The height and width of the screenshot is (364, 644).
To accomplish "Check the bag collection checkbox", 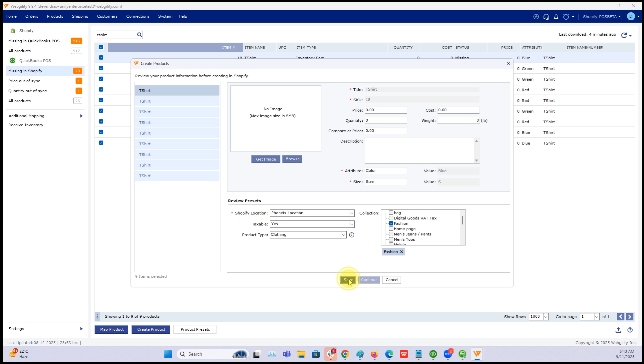I will [x=391, y=213].
